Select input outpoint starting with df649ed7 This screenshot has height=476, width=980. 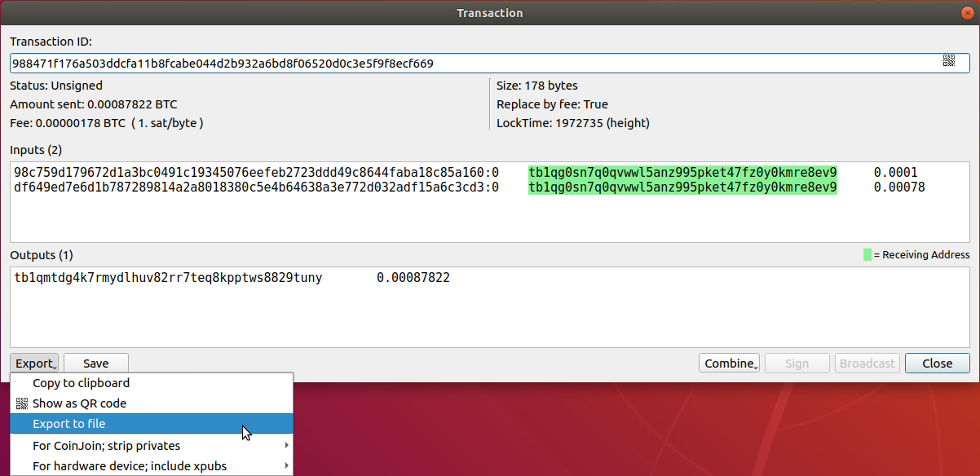256,187
